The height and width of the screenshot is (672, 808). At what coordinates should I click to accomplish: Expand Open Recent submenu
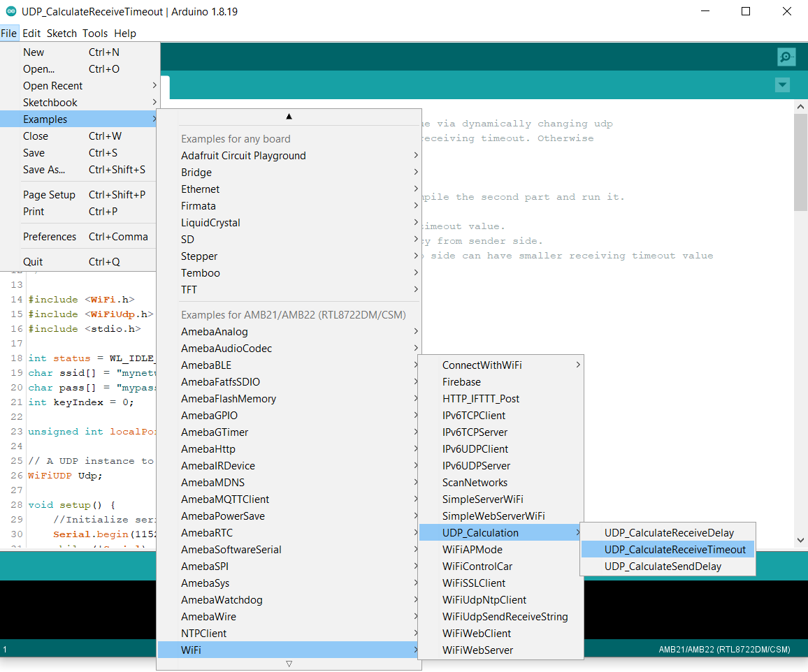(x=80, y=86)
